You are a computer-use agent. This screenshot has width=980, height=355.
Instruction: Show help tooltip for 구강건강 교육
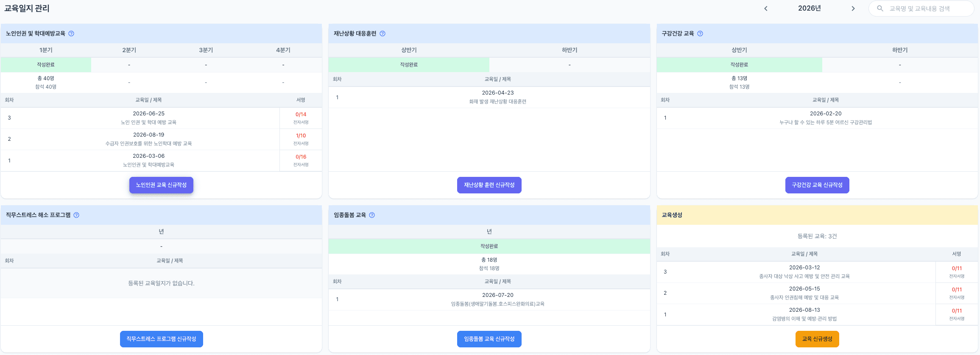[700, 34]
